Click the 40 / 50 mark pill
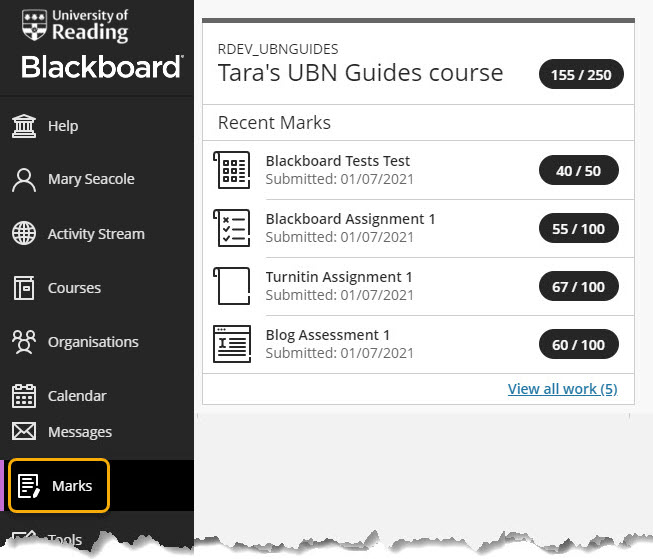This screenshot has height=559, width=653. pos(578,170)
